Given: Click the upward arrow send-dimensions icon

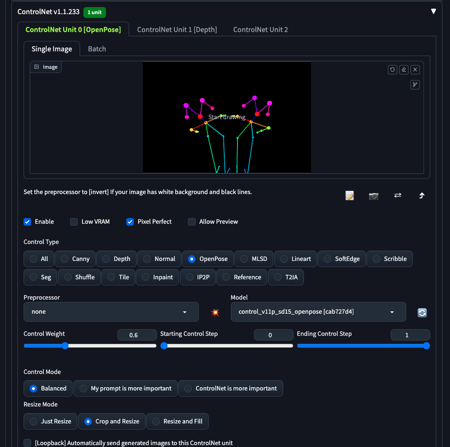Looking at the screenshot, I should tap(422, 196).
